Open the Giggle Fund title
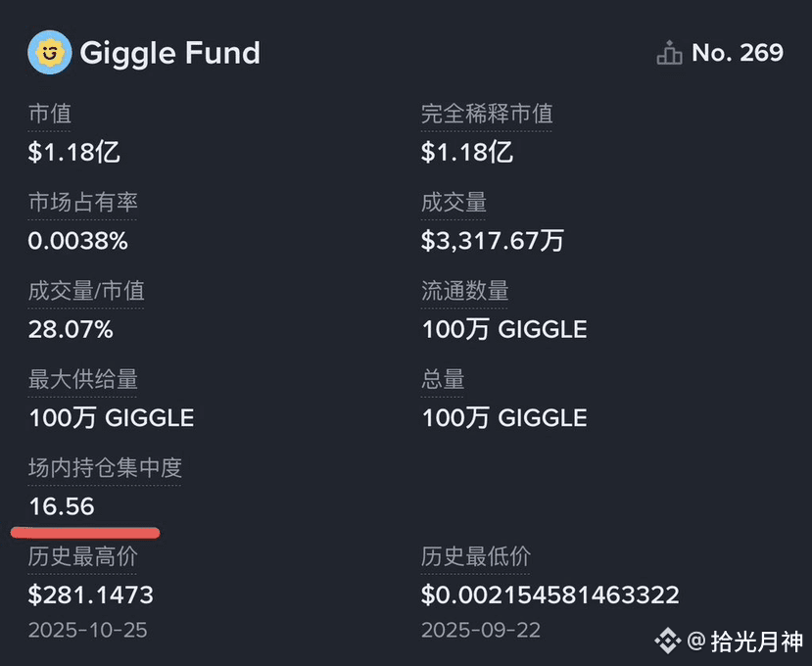This screenshot has width=812, height=666. [x=169, y=53]
